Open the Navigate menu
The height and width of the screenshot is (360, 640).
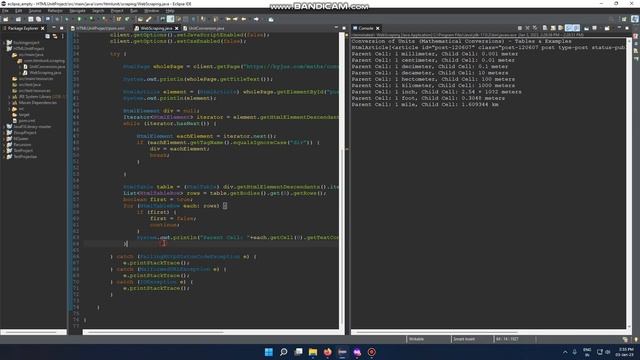pos(77,11)
